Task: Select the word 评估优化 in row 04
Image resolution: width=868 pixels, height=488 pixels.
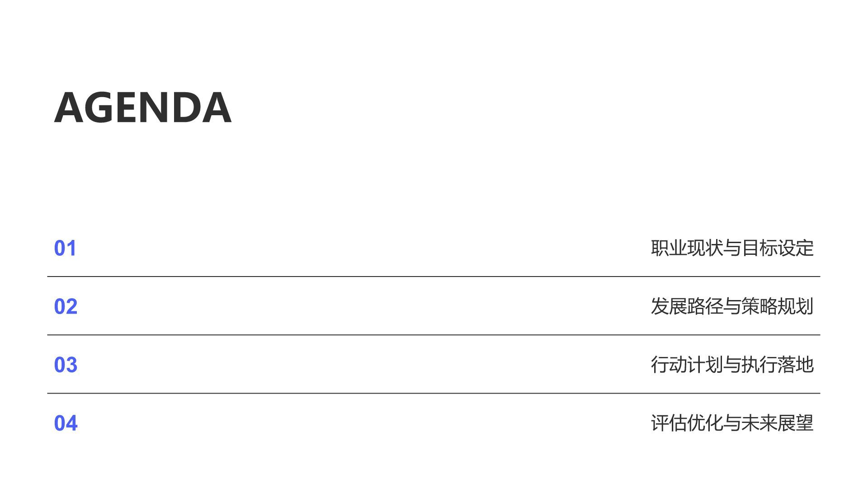Action: (687, 423)
